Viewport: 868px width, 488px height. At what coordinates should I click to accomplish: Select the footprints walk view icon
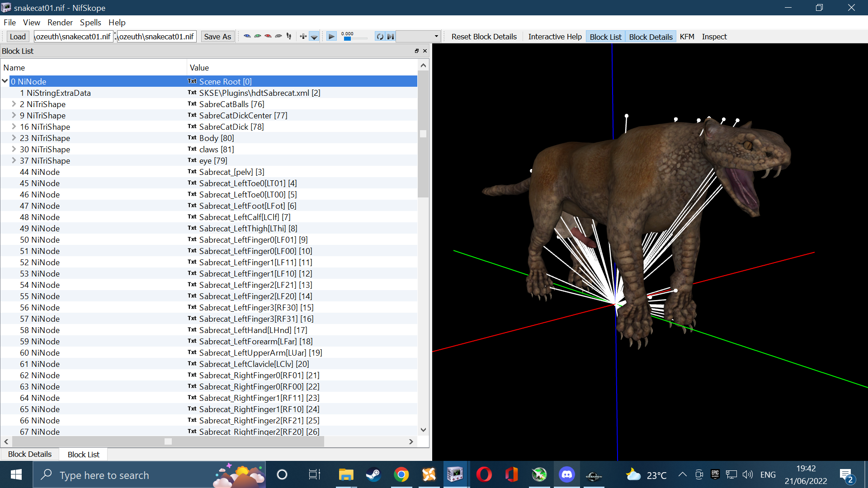point(289,36)
